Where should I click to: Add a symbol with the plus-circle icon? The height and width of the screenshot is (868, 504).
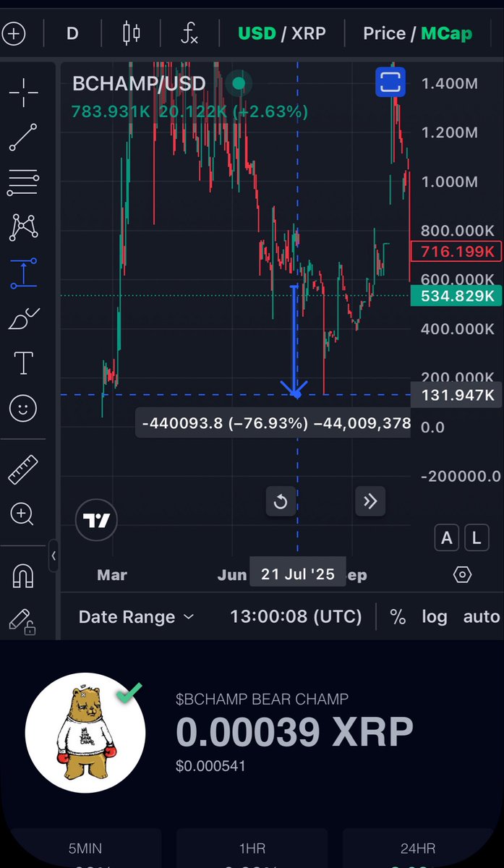14,33
